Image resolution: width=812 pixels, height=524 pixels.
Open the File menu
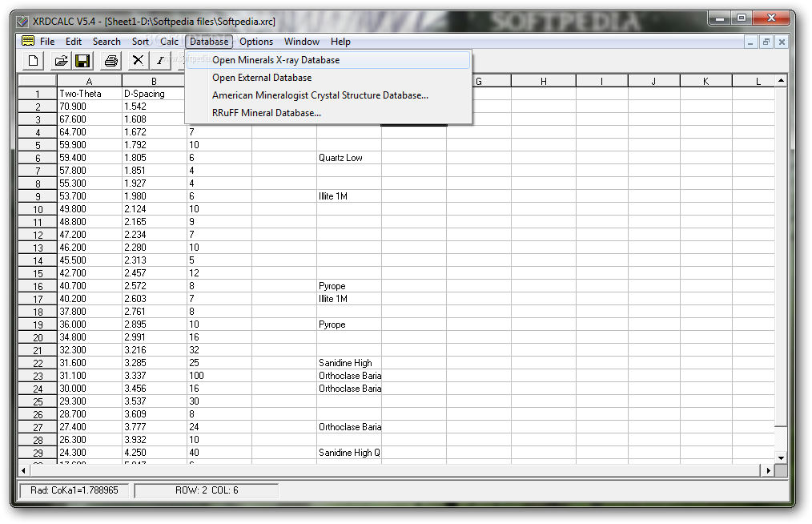47,42
